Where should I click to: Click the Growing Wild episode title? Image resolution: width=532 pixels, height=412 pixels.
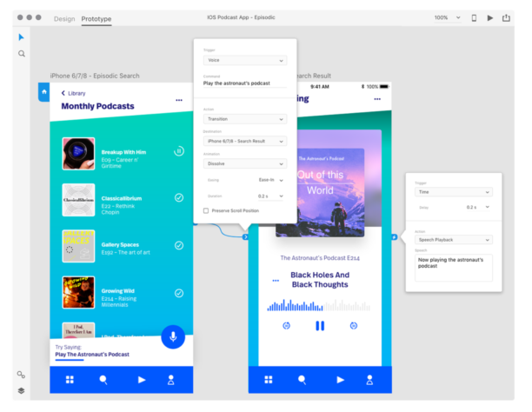coord(118,291)
